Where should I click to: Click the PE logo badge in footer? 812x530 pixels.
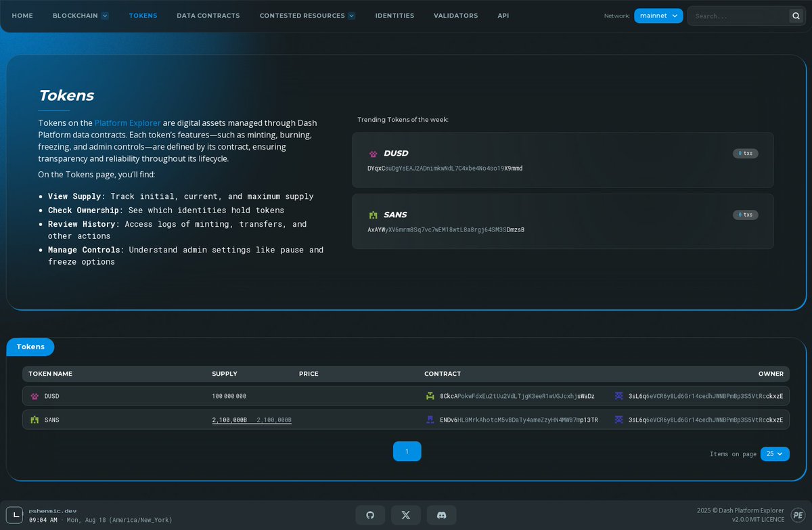[x=798, y=515]
